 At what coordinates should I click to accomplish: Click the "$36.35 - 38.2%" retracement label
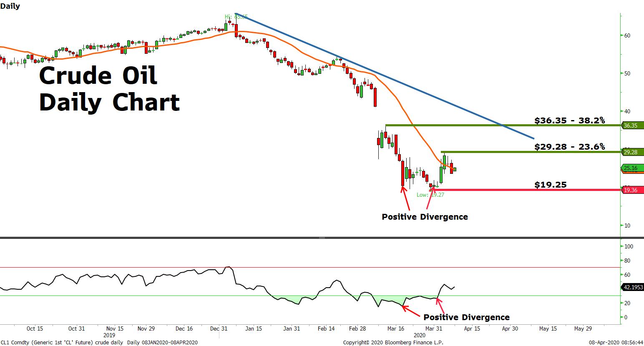pos(569,120)
